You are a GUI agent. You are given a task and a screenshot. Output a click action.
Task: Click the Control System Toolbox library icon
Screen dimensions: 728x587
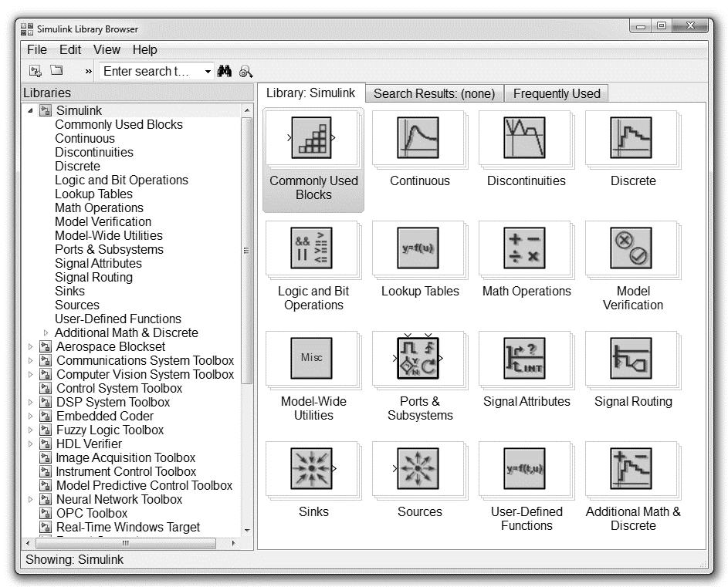click(x=45, y=389)
